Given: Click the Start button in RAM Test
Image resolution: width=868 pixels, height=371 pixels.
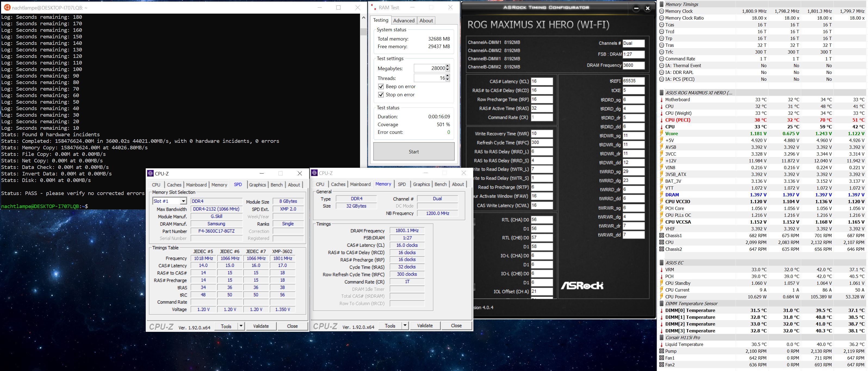Looking at the screenshot, I should [x=414, y=151].
